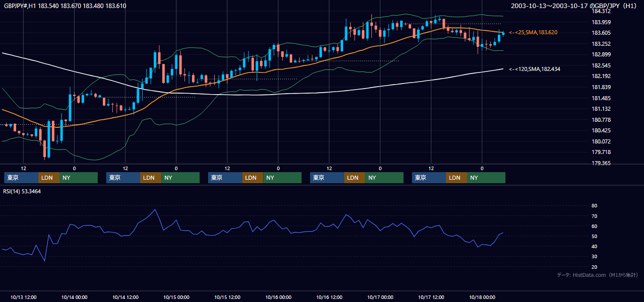
Task: Click the rightmost NY session block
Action: point(486,178)
